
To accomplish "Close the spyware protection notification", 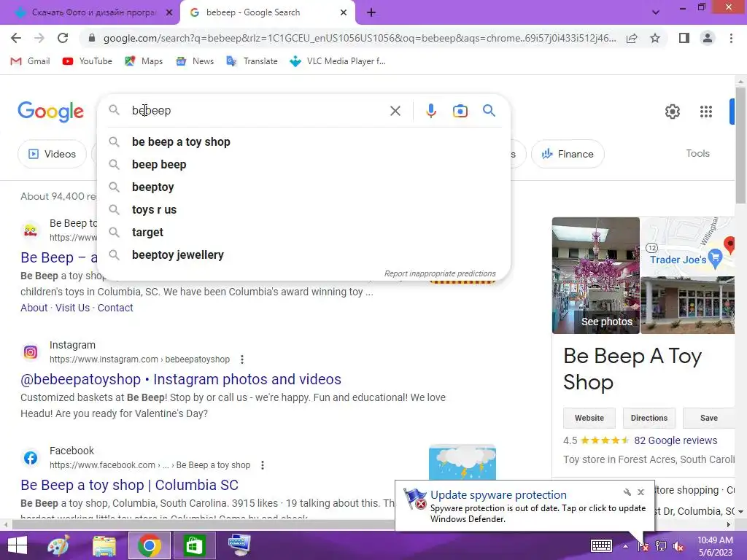I will [640, 492].
